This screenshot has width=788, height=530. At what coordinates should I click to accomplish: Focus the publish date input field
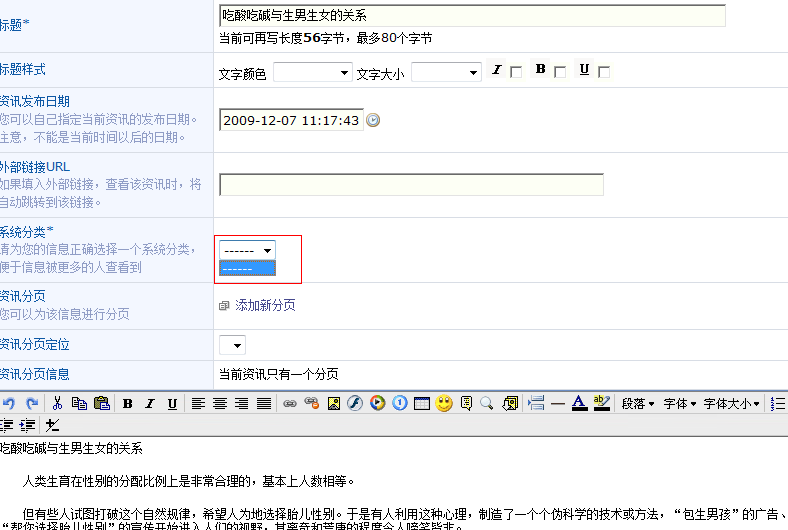point(291,120)
